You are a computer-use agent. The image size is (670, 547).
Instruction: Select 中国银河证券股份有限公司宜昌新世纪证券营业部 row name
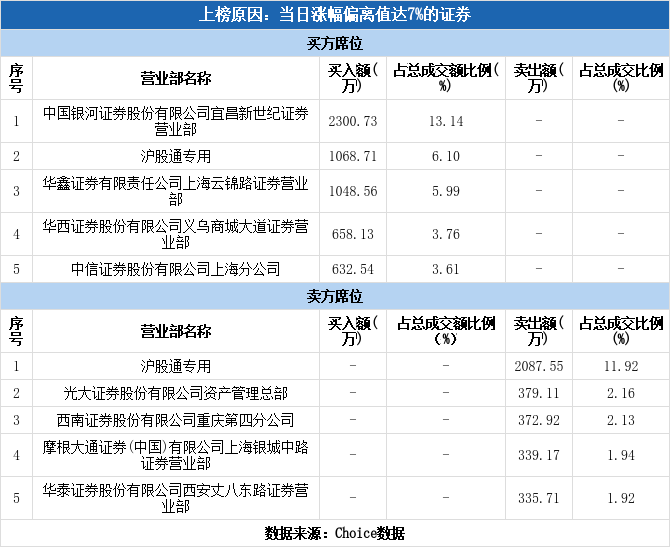click(176, 121)
